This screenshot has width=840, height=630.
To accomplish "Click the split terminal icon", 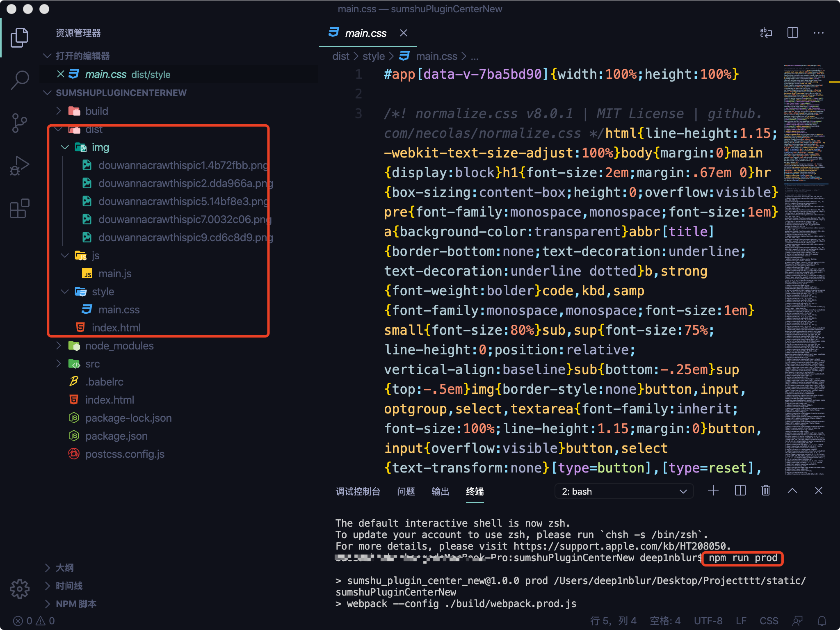I will [x=740, y=491].
